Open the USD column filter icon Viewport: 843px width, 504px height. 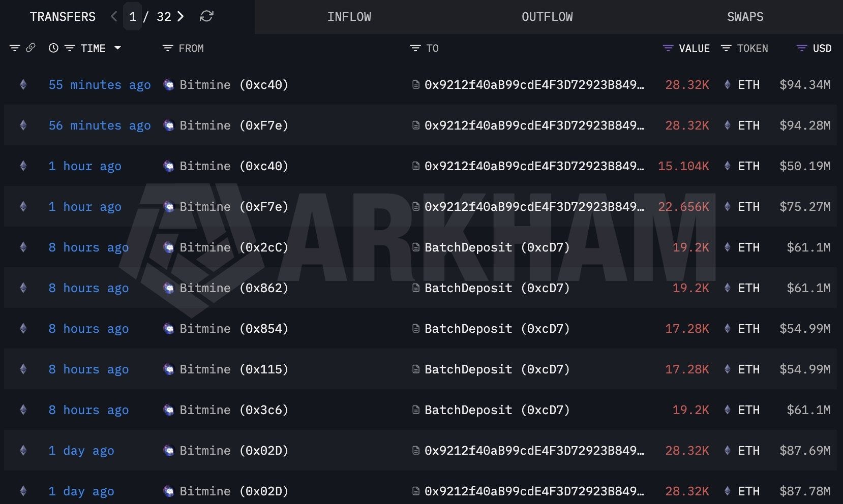pos(800,48)
